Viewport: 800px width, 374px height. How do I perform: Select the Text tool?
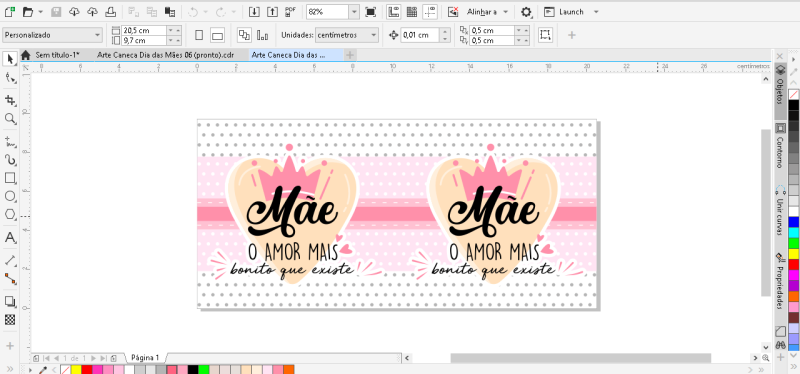point(10,238)
